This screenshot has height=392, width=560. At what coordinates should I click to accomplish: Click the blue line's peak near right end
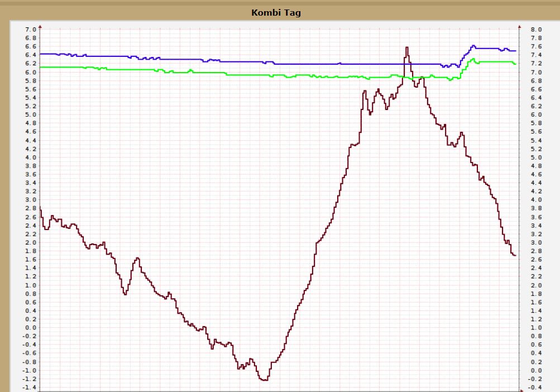(x=473, y=46)
